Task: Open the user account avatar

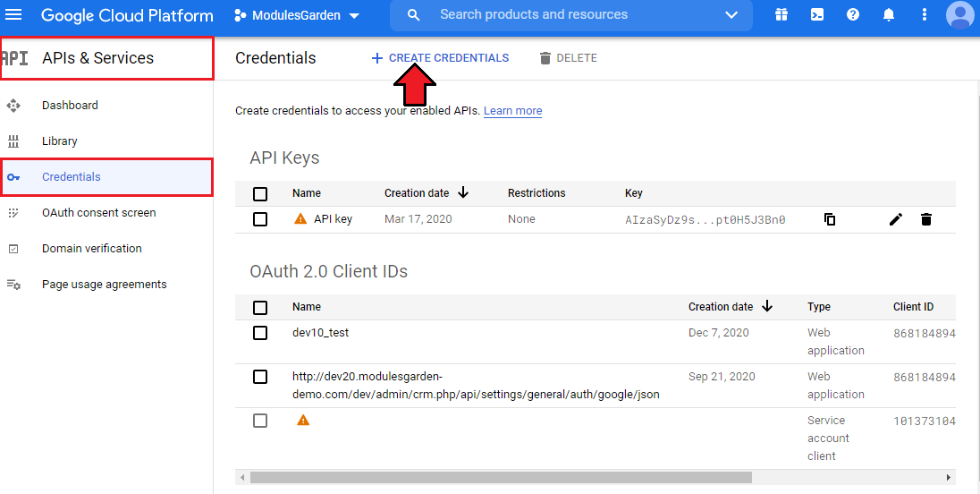Action: click(960, 15)
